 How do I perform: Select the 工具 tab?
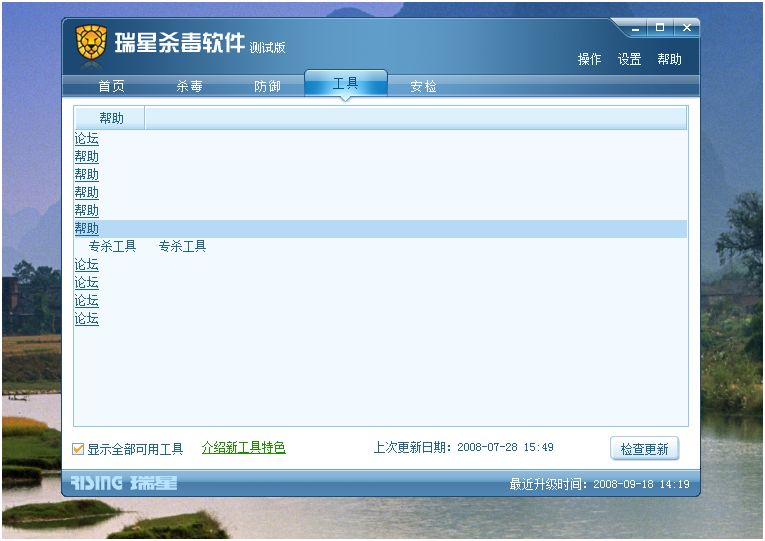click(x=345, y=83)
